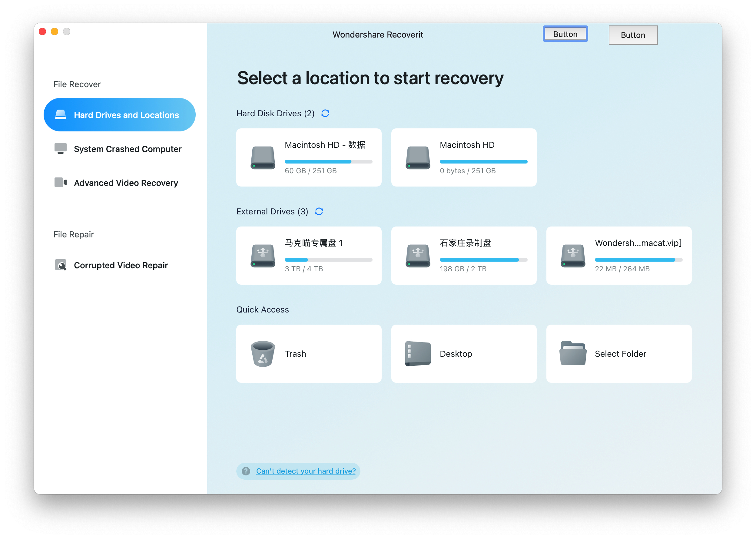The height and width of the screenshot is (539, 756).
Task: Click the 石家庄录制盘 USB drive icon
Action: tap(418, 256)
